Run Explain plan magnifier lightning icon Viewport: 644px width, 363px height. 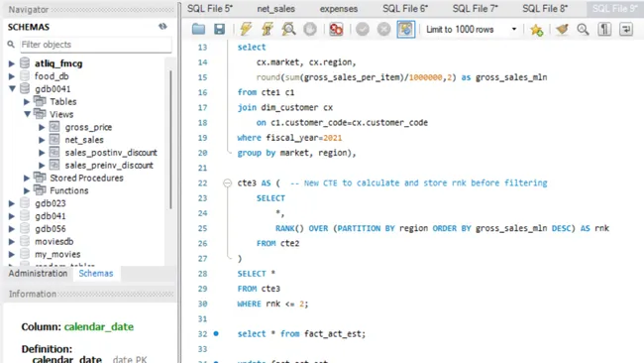[x=288, y=29]
